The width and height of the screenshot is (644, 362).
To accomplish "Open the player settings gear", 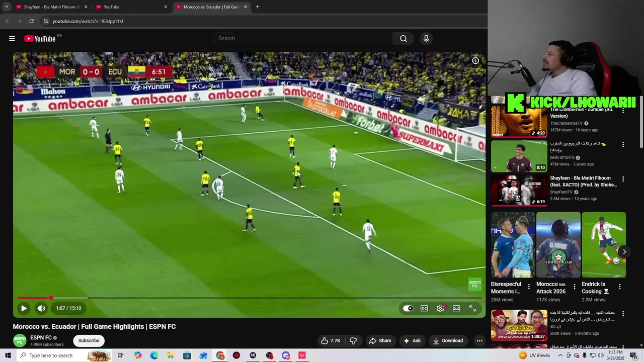I will [x=441, y=308].
